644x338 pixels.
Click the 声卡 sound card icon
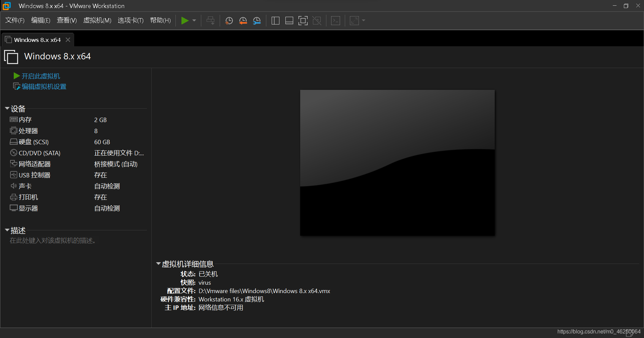pos(13,186)
